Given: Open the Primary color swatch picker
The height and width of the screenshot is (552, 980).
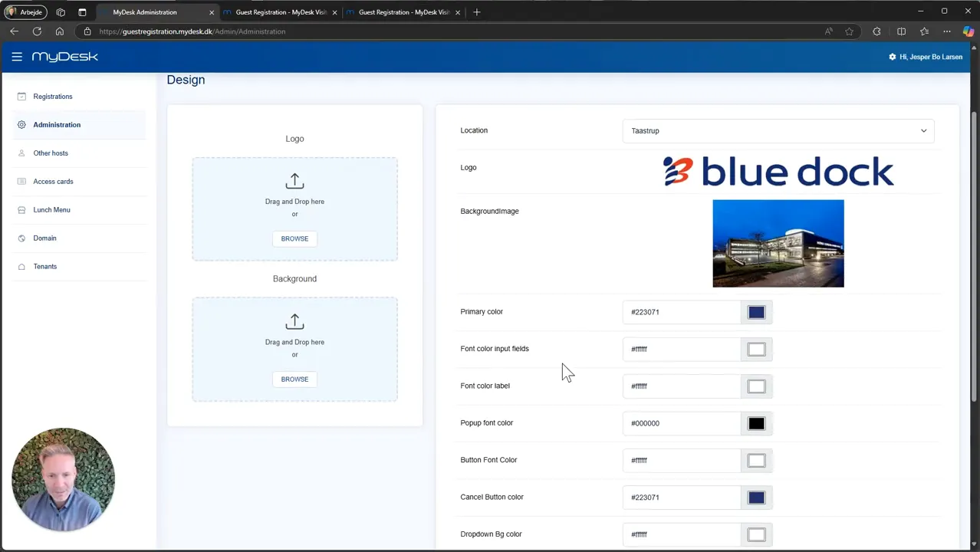Looking at the screenshot, I should pyautogui.click(x=756, y=312).
